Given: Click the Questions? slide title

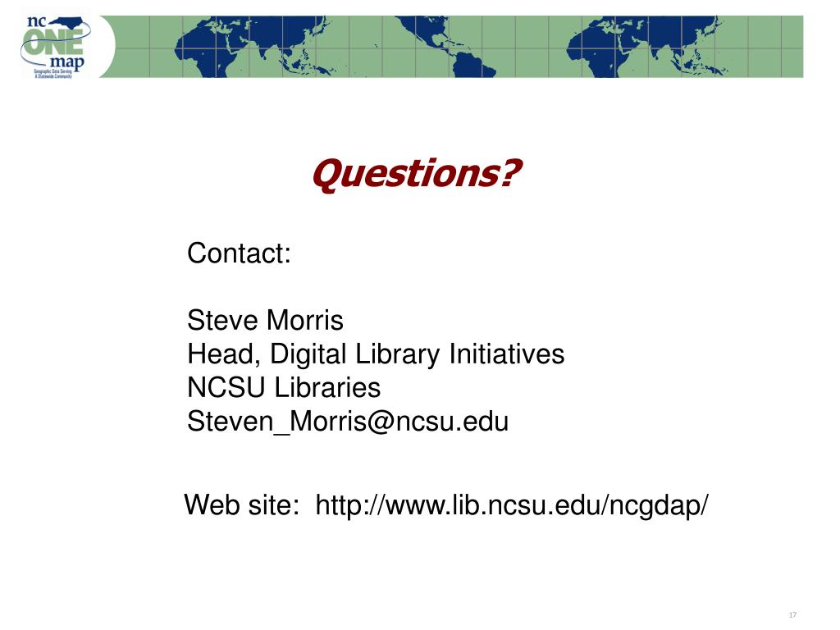Looking at the screenshot, I should [x=416, y=174].
